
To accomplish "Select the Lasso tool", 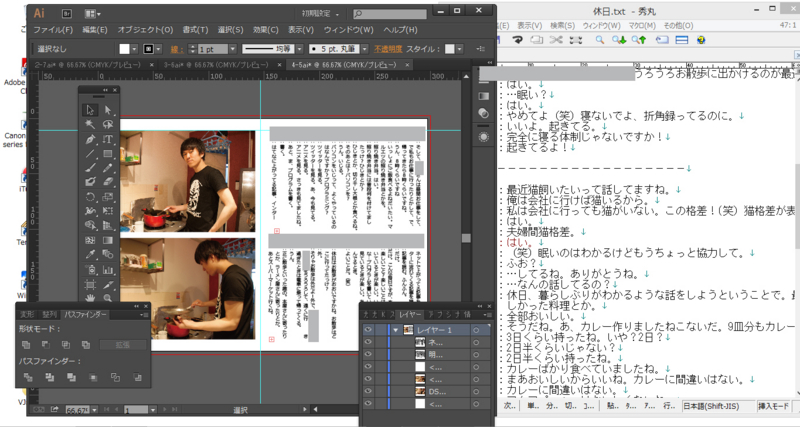I will [108, 124].
